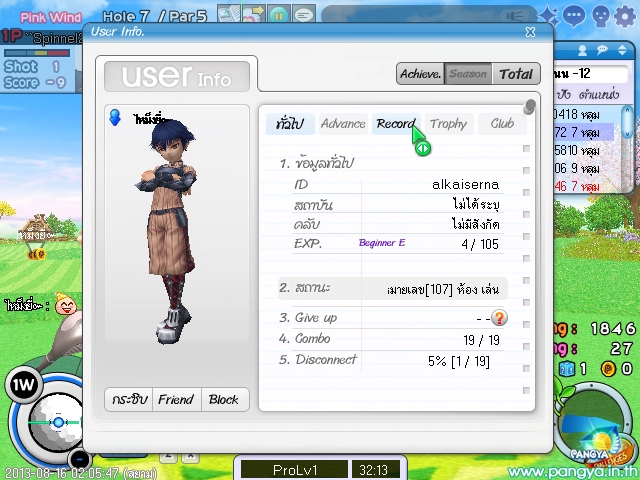Select the Total tab
Image resolution: width=640 pixels, height=480 pixels.
coord(516,74)
